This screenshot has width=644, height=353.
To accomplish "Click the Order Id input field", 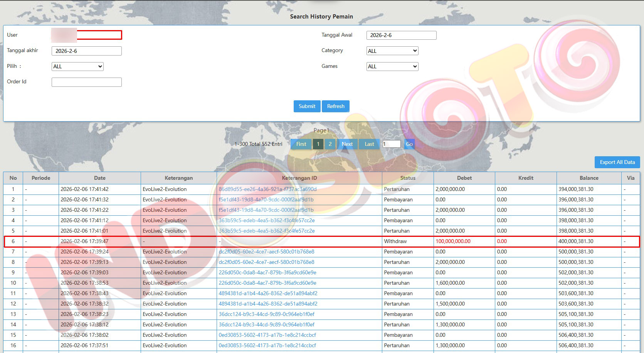I will click(x=87, y=82).
